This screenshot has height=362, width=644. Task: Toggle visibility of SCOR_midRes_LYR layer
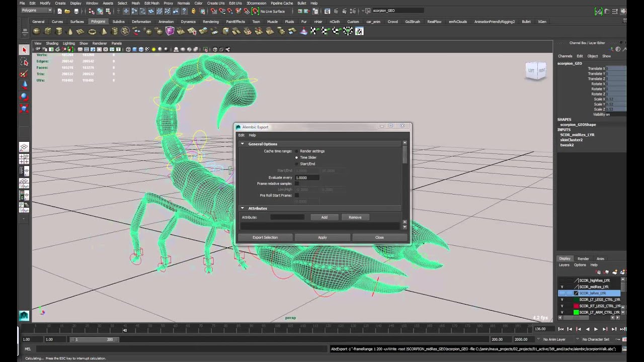[562, 287]
